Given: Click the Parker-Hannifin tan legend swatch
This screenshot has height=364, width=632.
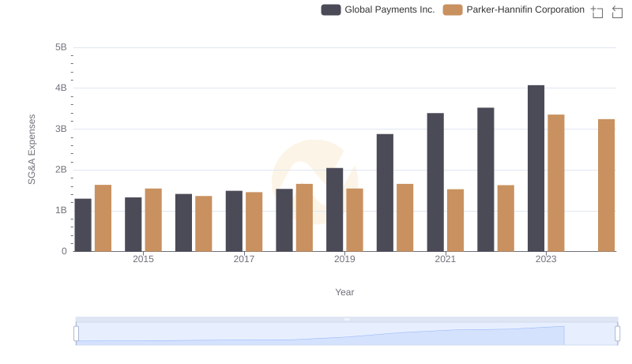Looking at the screenshot, I should pyautogui.click(x=453, y=9).
